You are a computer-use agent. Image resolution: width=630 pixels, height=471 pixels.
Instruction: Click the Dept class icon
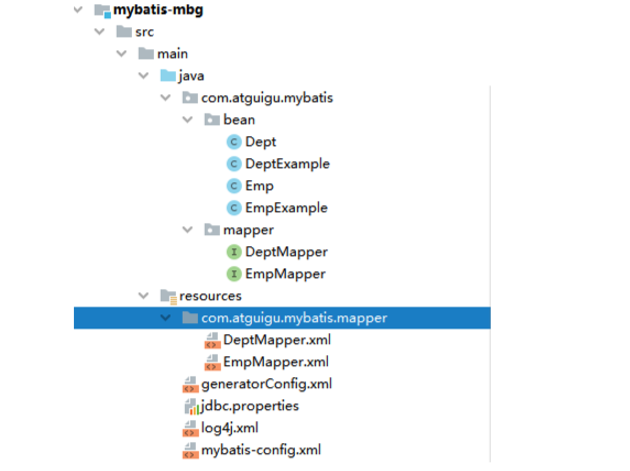[234, 142]
